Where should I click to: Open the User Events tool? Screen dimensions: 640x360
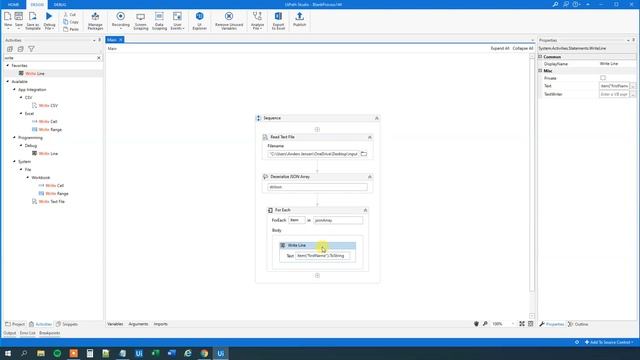pos(177,21)
